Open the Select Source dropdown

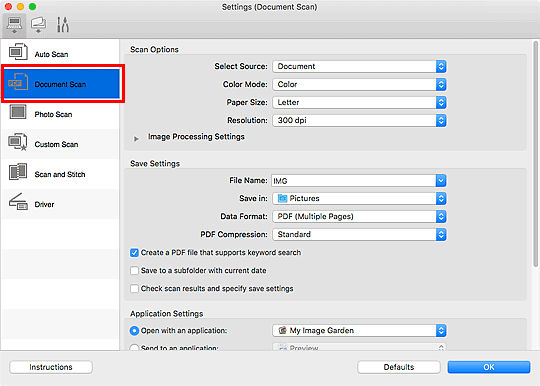pyautogui.click(x=359, y=66)
